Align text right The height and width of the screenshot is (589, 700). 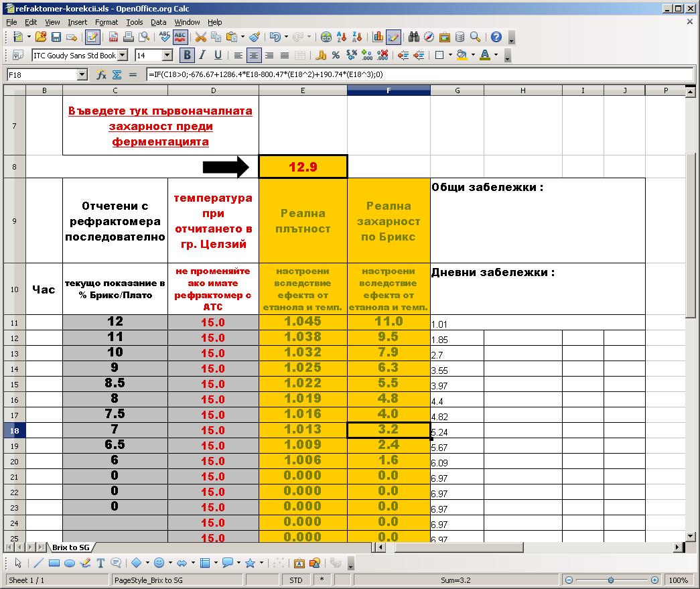pyautogui.click(x=269, y=55)
